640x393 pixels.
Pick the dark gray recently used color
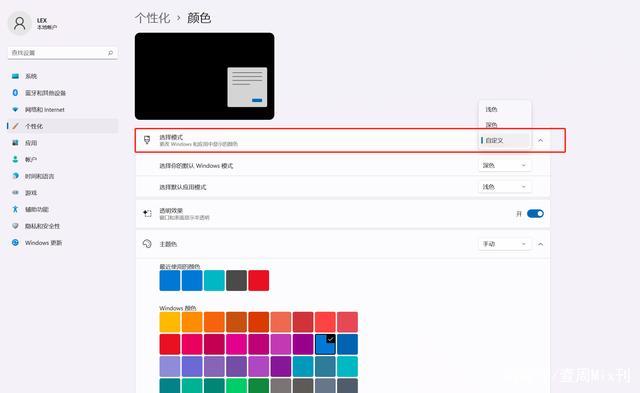click(236, 280)
